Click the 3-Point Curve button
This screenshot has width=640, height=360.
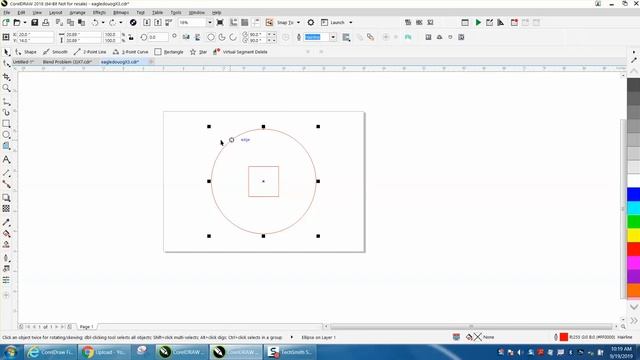click(x=131, y=52)
